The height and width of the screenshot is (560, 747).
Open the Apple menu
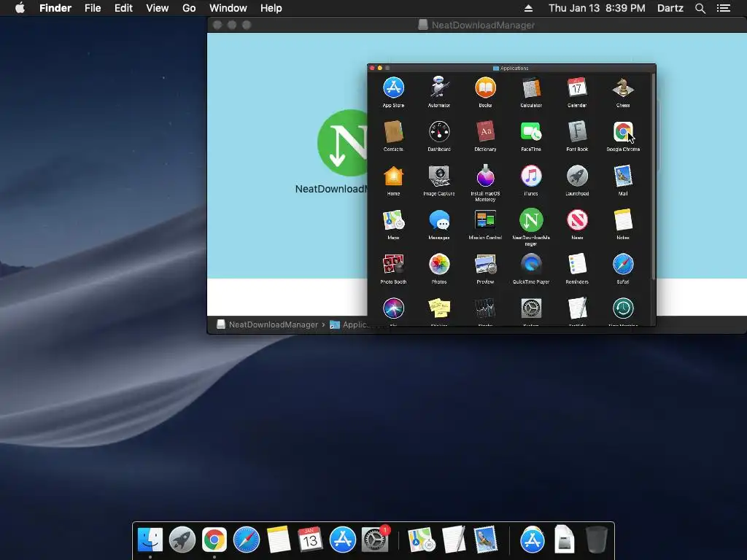(x=20, y=8)
